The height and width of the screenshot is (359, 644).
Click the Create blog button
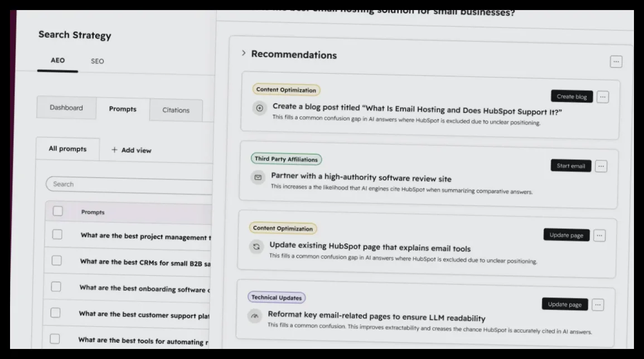572,97
